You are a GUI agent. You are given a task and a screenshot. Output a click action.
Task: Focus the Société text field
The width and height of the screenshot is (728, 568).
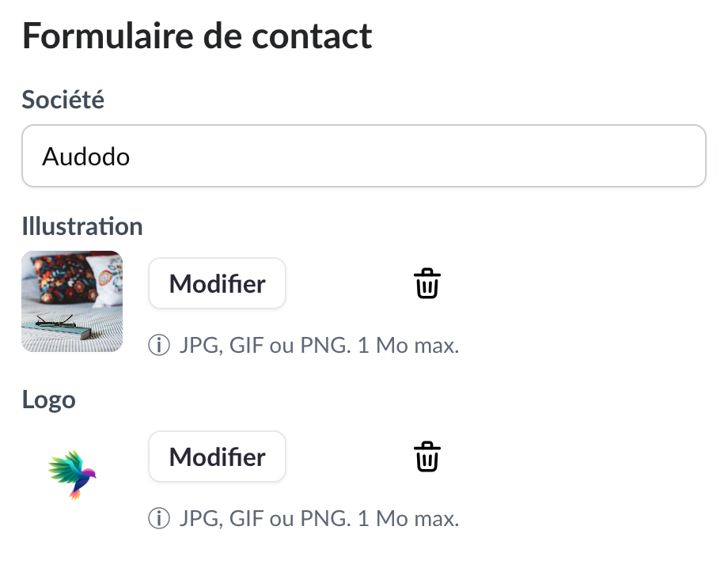click(363, 156)
